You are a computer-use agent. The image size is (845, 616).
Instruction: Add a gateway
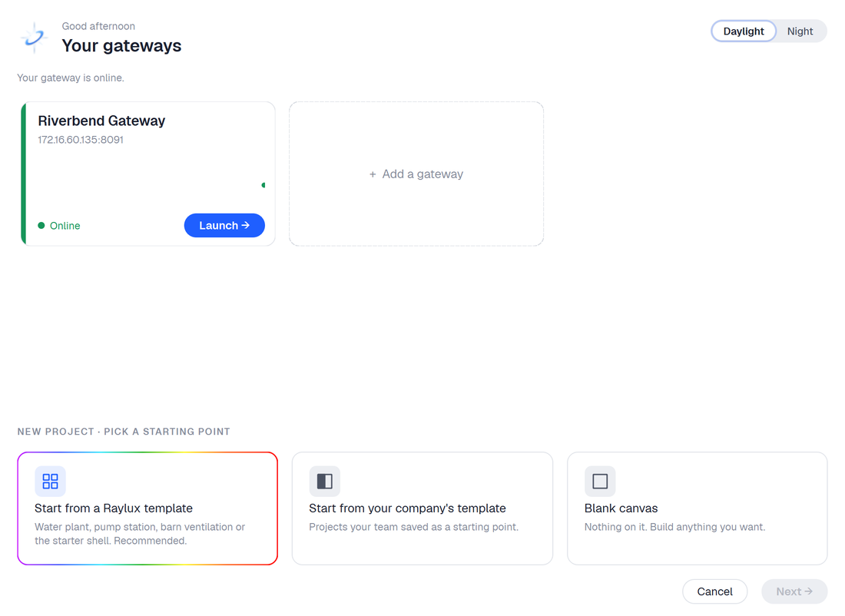tap(416, 174)
